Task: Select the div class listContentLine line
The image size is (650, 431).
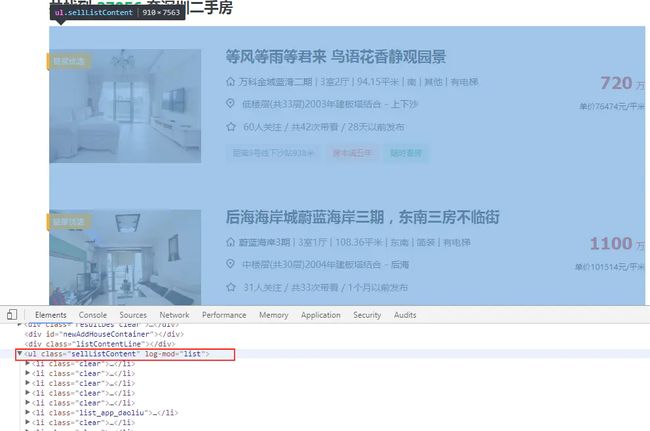Action: (99, 344)
